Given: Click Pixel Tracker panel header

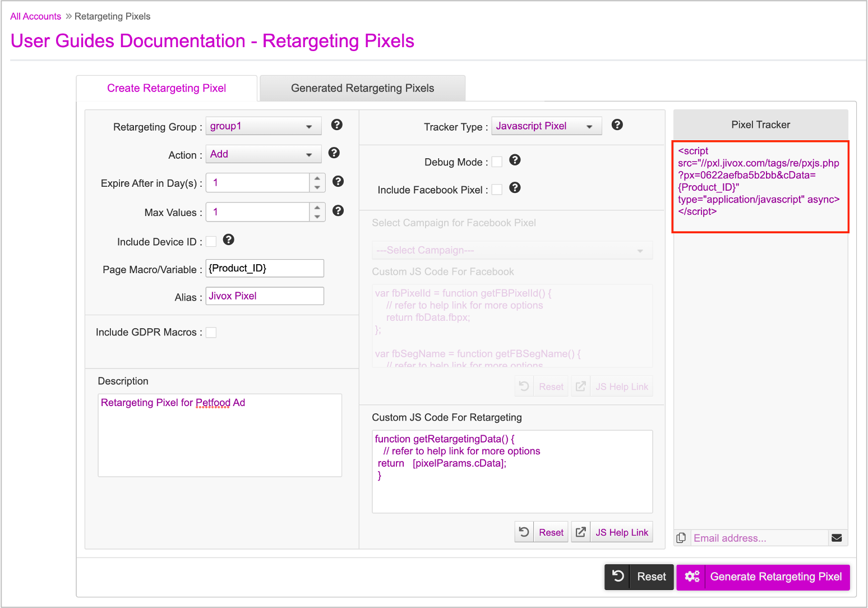Looking at the screenshot, I should (x=760, y=125).
